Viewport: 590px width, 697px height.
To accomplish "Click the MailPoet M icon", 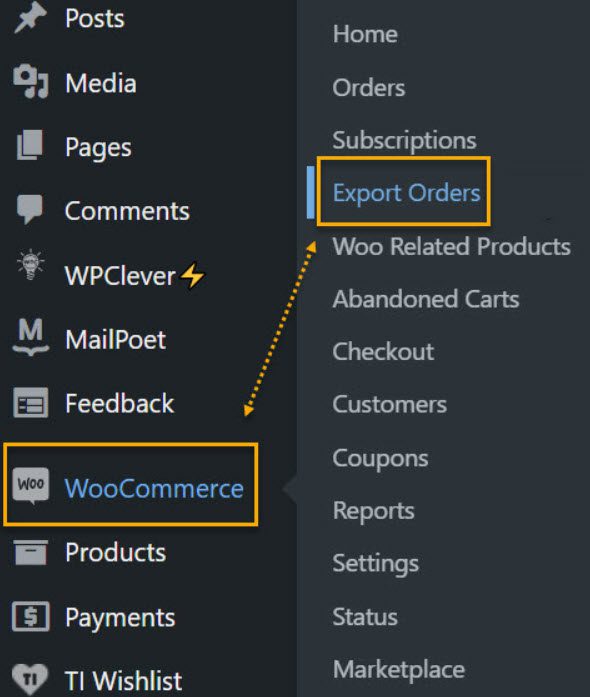I will 31,337.
